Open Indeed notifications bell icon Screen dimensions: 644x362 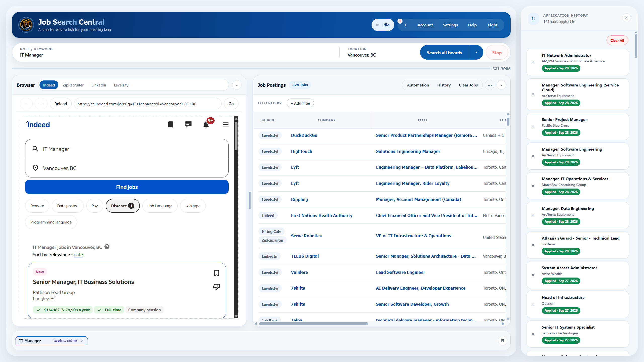point(206,124)
